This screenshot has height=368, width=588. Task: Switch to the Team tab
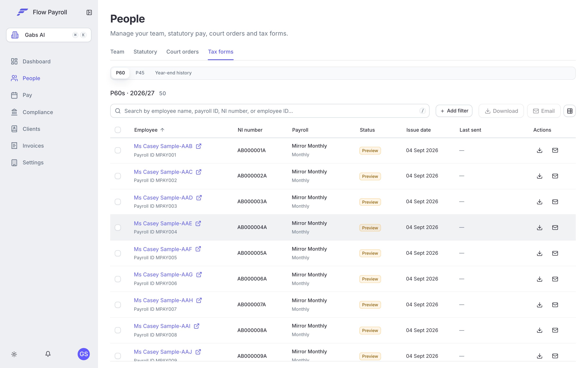click(x=117, y=52)
